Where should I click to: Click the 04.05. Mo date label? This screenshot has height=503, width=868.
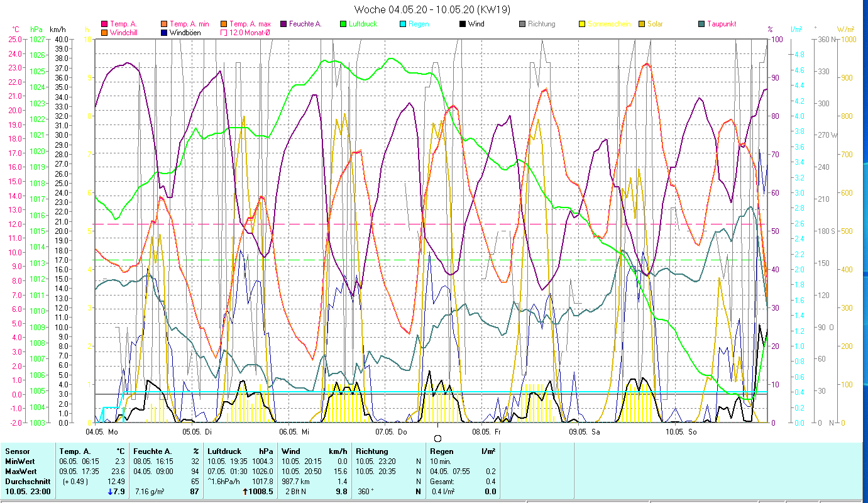pyautogui.click(x=101, y=432)
